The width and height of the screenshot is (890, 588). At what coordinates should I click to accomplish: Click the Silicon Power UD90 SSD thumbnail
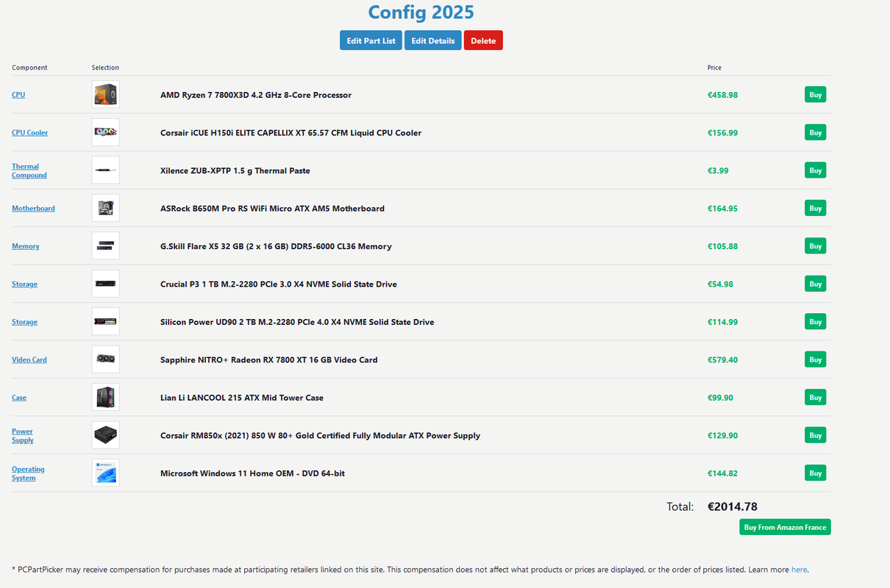105,322
